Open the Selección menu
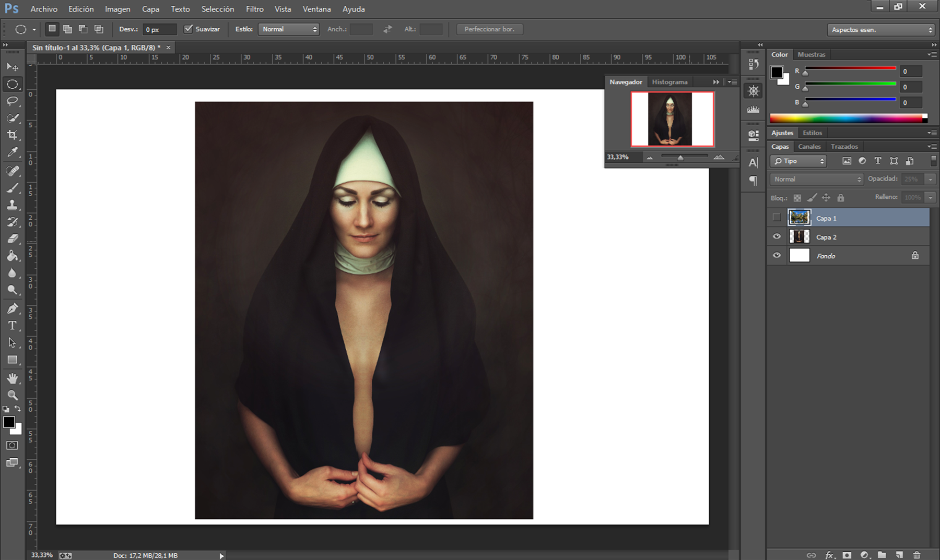This screenshot has height=560, width=940. (x=218, y=9)
